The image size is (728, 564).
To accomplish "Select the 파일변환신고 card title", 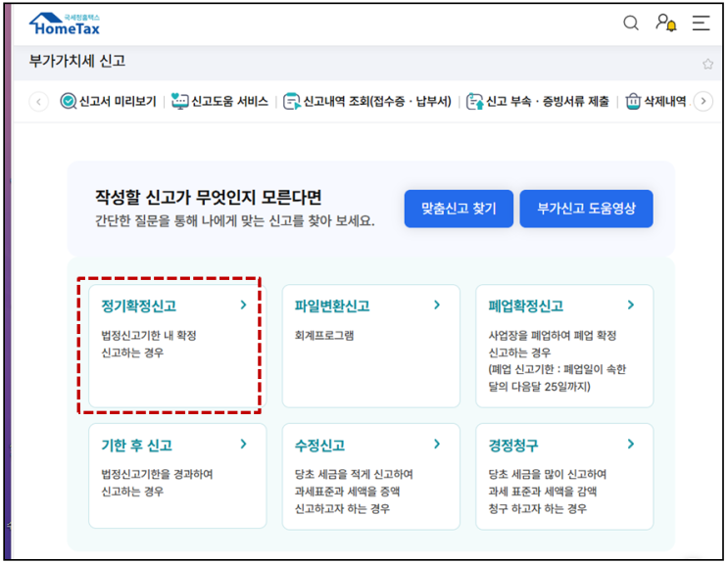I will (x=332, y=306).
